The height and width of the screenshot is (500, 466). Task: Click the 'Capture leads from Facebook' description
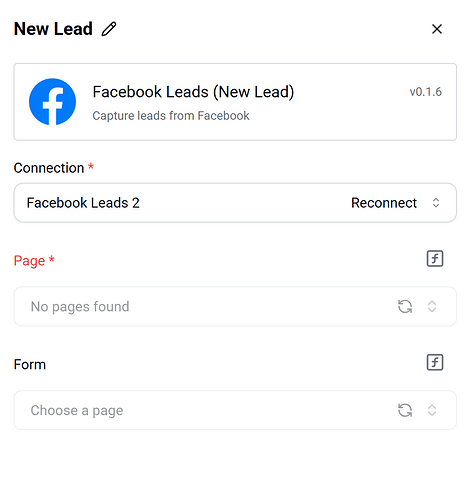[171, 116]
